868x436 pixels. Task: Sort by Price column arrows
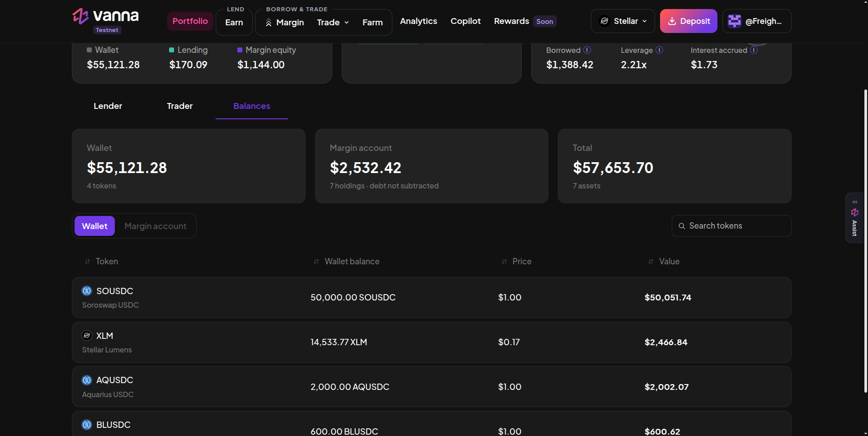[505, 262]
